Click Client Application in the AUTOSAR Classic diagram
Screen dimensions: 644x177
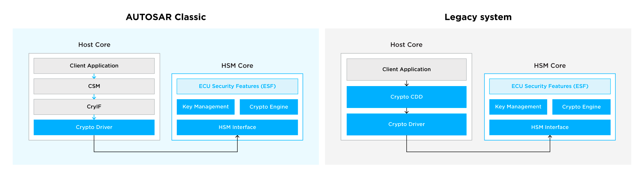pyautogui.click(x=94, y=66)
